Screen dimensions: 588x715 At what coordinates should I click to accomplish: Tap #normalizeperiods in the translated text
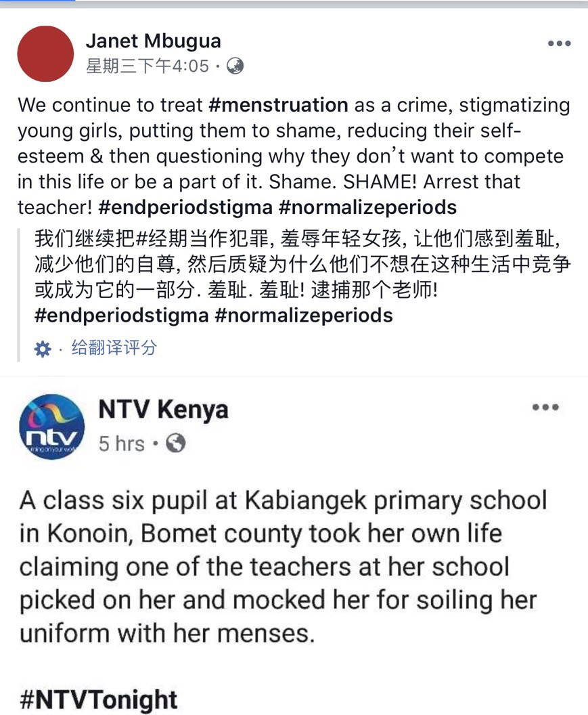click(304, 316)
